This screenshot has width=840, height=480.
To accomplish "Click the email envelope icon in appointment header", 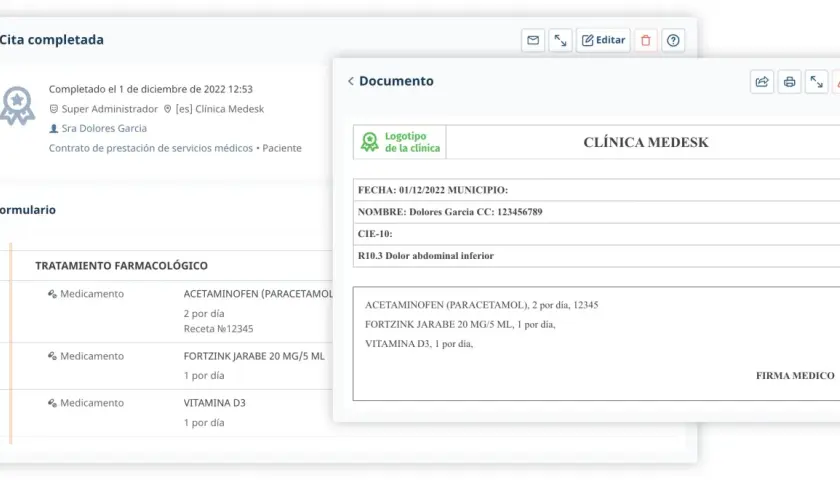I will pos(533,40).
